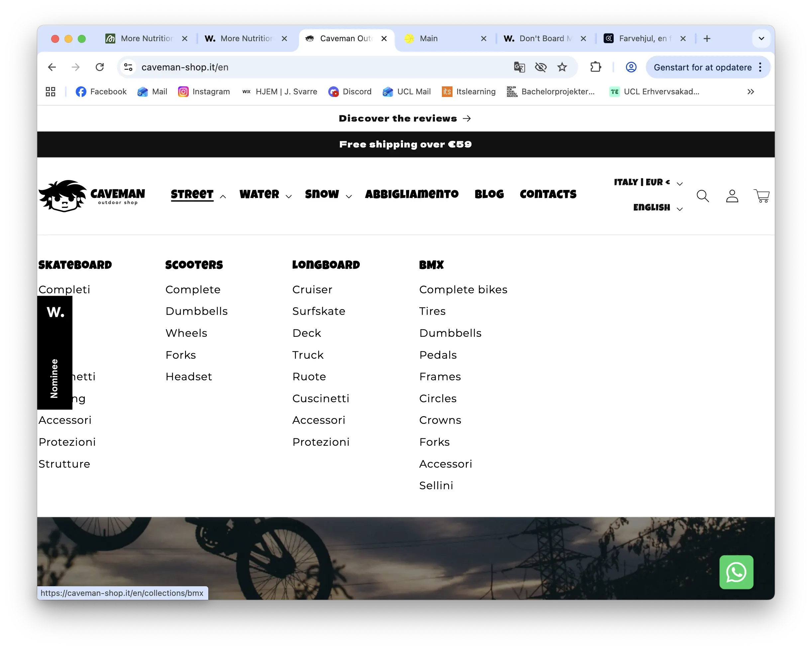
Task: Open the account login person icon
Action: pos(732,196)
